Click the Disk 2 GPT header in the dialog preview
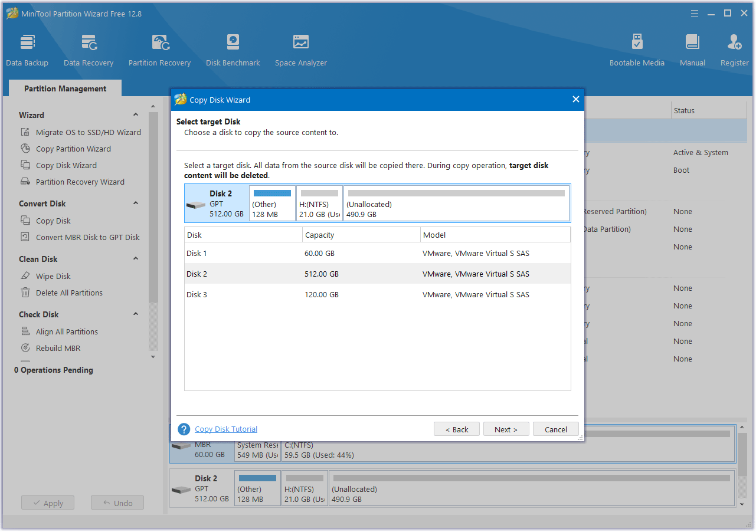The image size is (756, 532). pos(217,203)
